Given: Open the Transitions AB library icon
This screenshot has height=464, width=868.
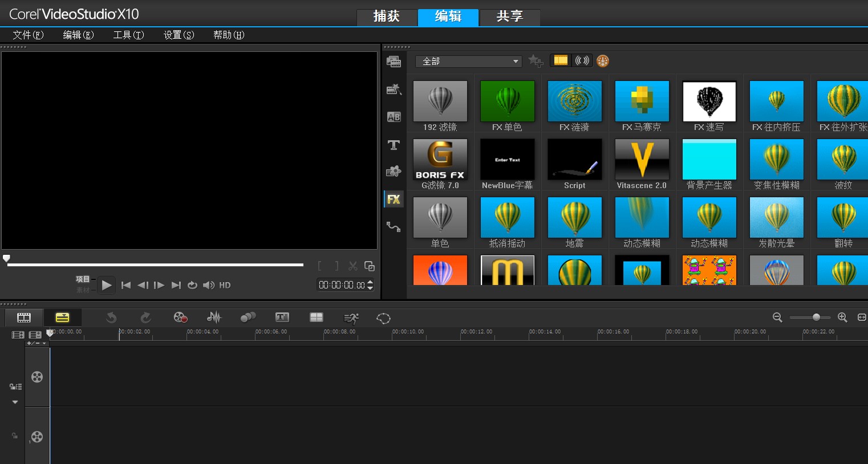Looking at the screenshot, I should coord(394,117).
